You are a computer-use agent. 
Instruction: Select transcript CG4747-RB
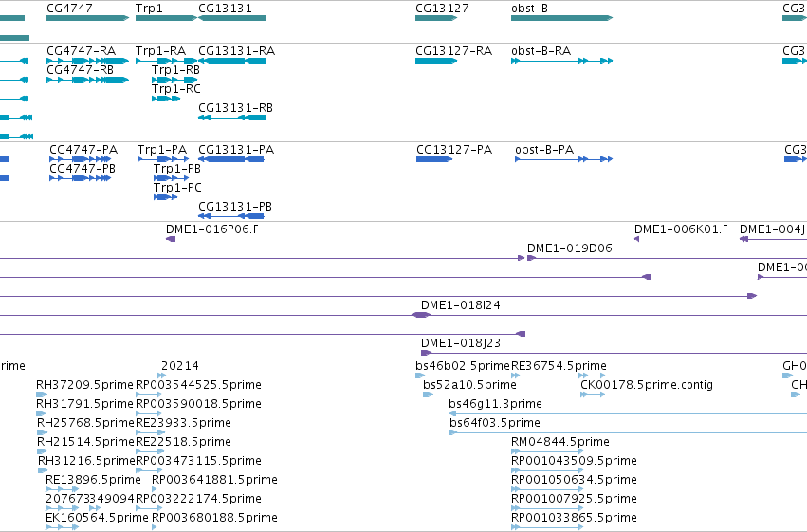(x=87, y=80)
